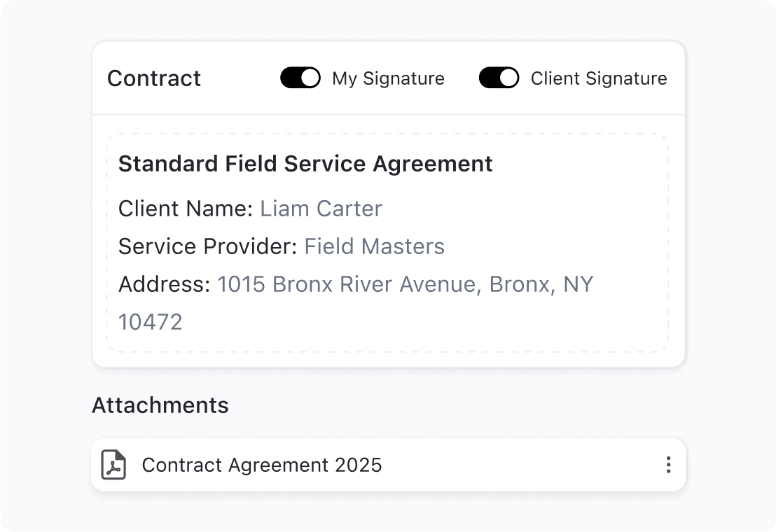The width and height of the screenshot is (776, 532).
Task: Open the three-dot options menu for the attachment
Action: click(667, 464)
